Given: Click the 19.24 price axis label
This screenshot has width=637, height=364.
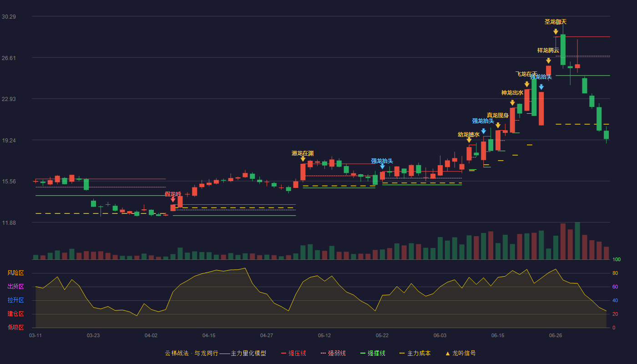Looking at the screenshot, I should (x=9, y=140).
